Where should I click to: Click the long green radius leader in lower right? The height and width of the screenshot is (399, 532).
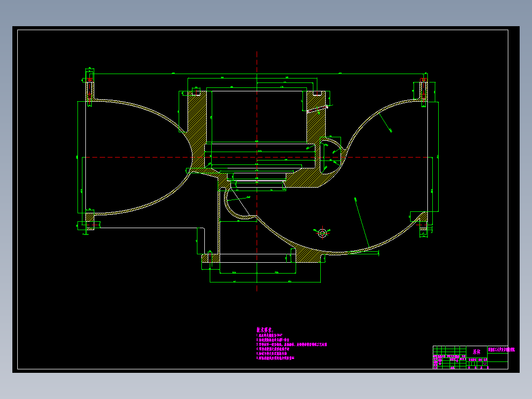pyautogui.click(x=362, y=222)
